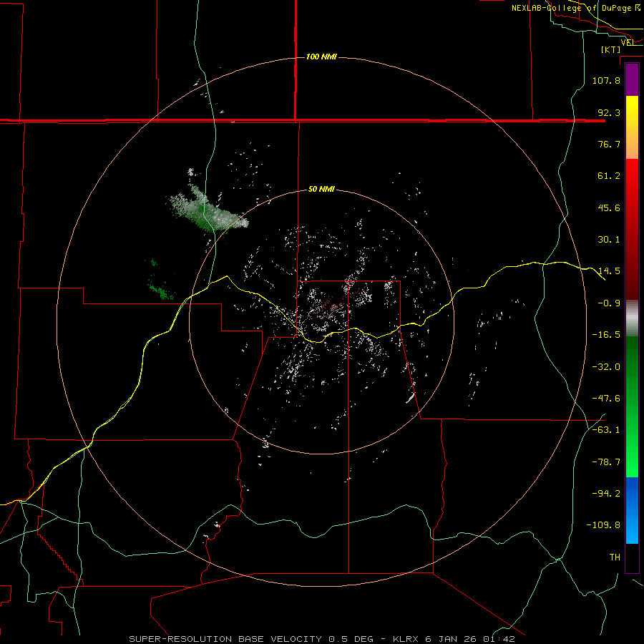Viewport: 644px width, 644px height.
Task: Click the purple segment of the color bar
Action: [632, 80]
